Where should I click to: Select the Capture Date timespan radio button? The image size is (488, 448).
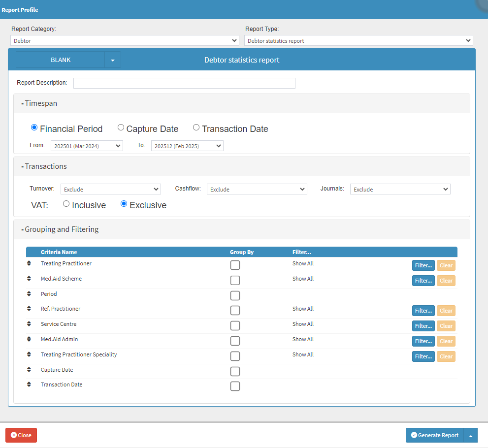point(121,128)
